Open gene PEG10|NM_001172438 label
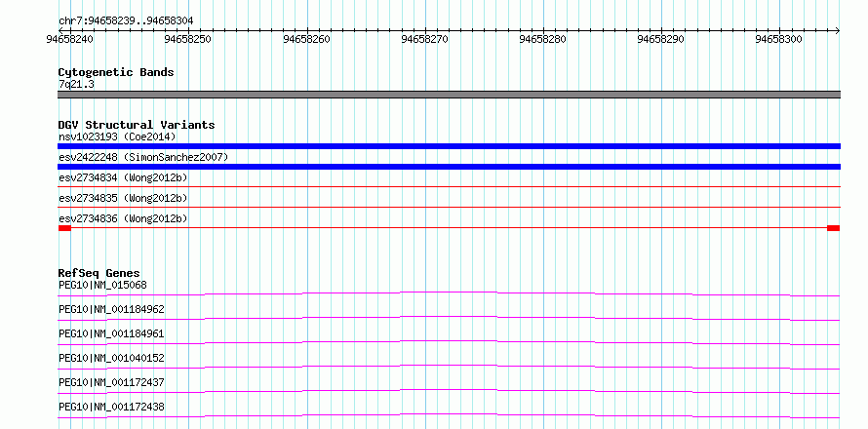Screen dimensions: 868x429 [x=111, y=407]
